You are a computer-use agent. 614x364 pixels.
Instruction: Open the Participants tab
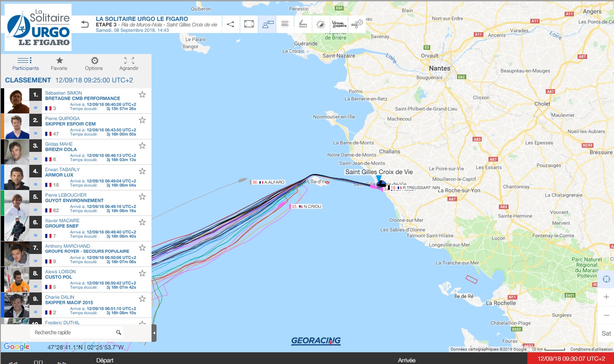26,64
